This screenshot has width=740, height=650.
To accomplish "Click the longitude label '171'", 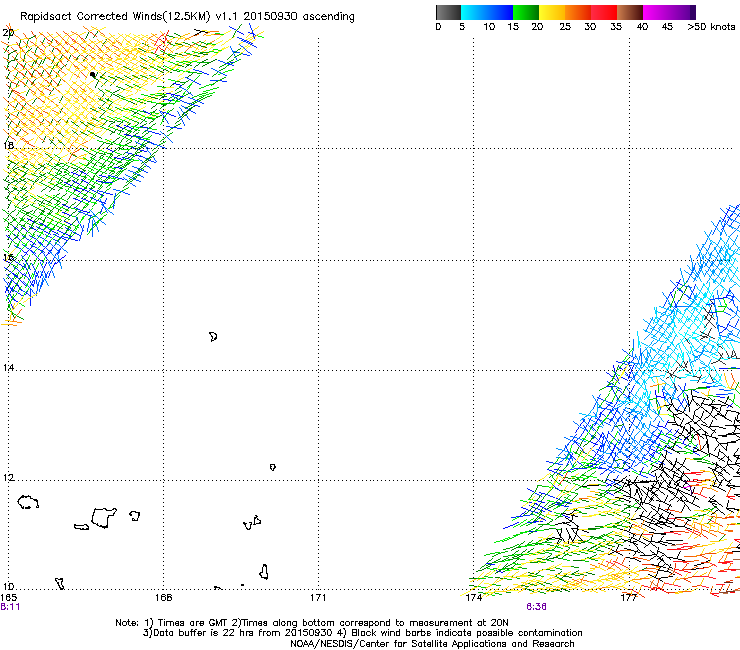I will pos(318,598).
